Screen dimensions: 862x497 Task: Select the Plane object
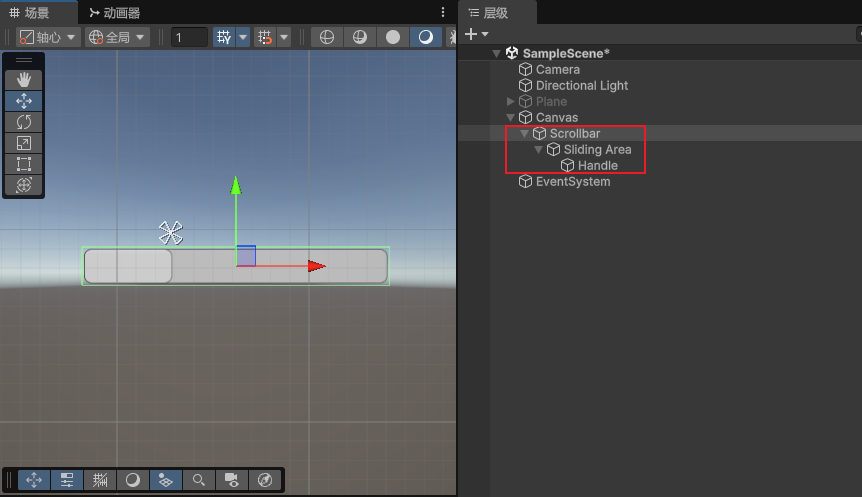tap(551, 101)
